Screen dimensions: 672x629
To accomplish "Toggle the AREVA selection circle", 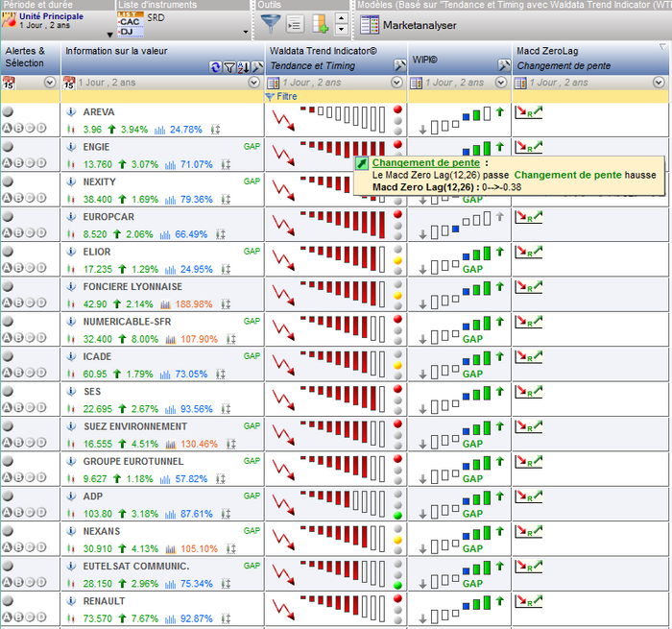I will [8, 111].
